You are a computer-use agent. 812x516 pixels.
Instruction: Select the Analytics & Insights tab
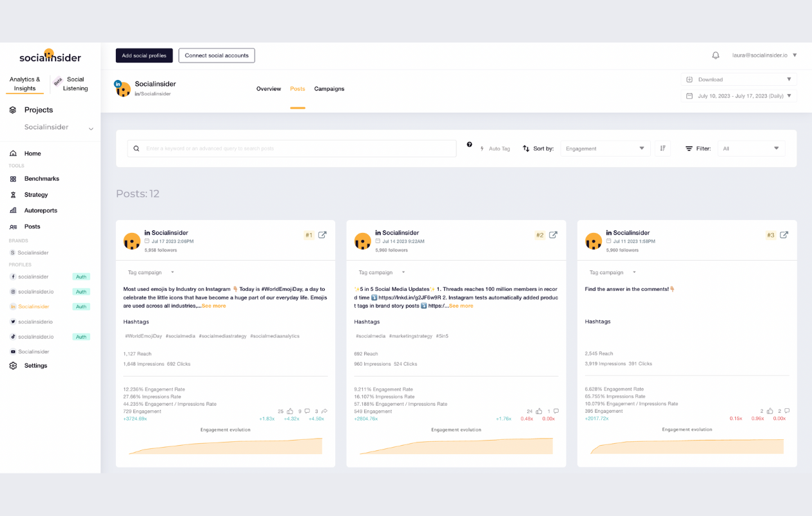tap(25, 84)
